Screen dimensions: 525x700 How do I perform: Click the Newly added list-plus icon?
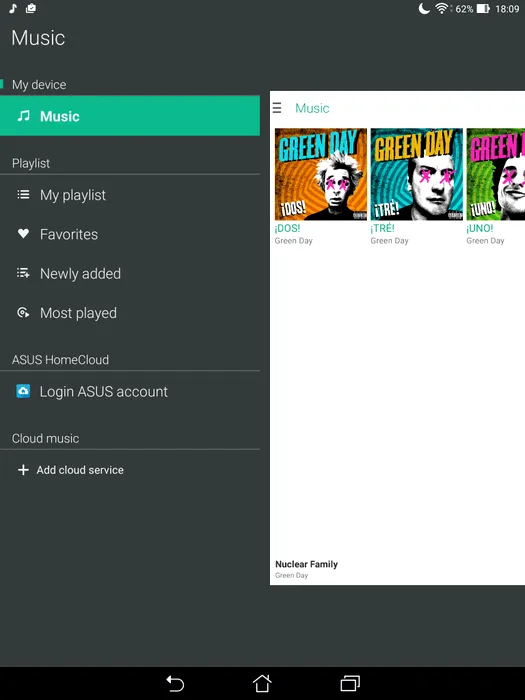click(23, 273)
